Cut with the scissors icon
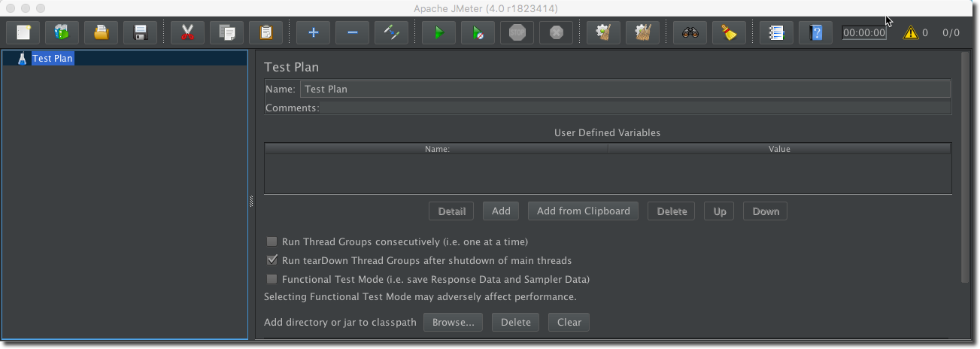980x349 pixels. point(188,32)
